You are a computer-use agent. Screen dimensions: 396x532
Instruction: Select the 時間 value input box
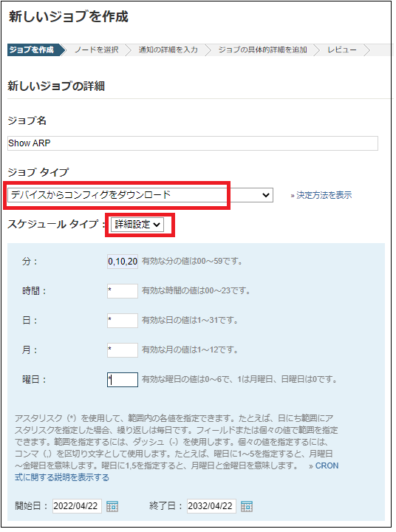123,291
